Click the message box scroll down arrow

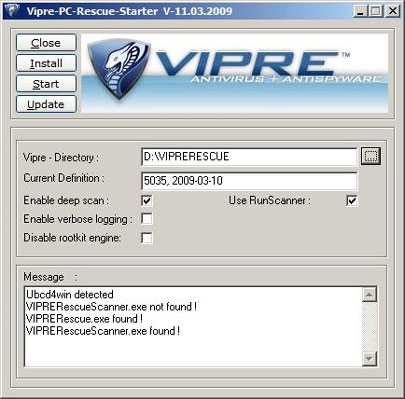(369, 359)
